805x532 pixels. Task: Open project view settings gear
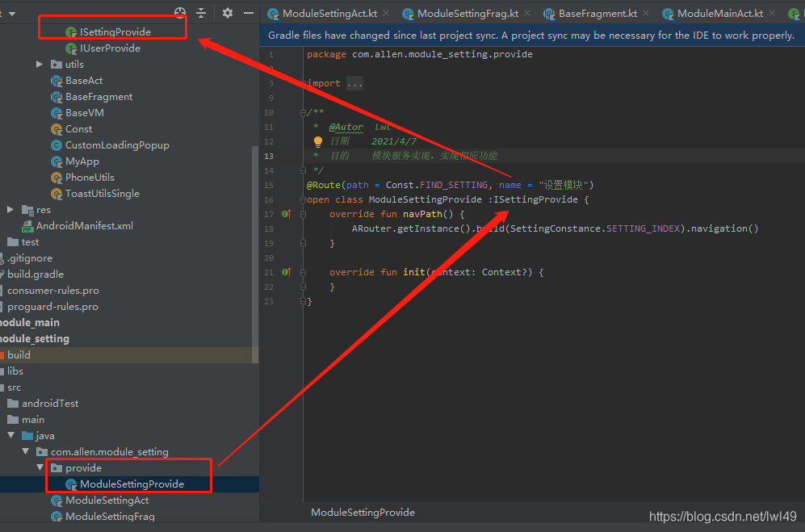(228, 13)
